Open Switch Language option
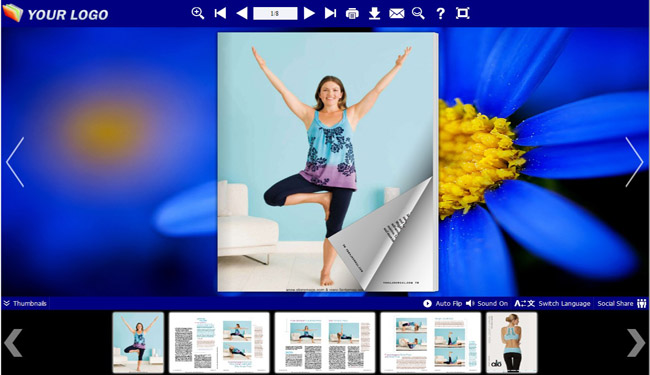 553,303
